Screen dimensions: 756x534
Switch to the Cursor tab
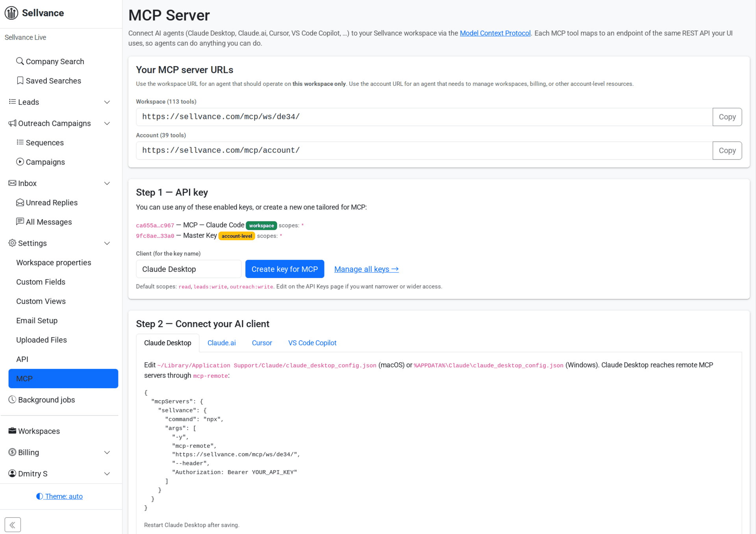262,343
